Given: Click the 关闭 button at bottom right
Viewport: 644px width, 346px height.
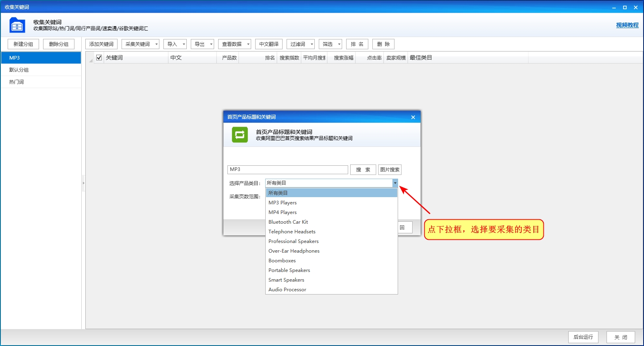Looking at the screenshot, I should coord(621,337).
